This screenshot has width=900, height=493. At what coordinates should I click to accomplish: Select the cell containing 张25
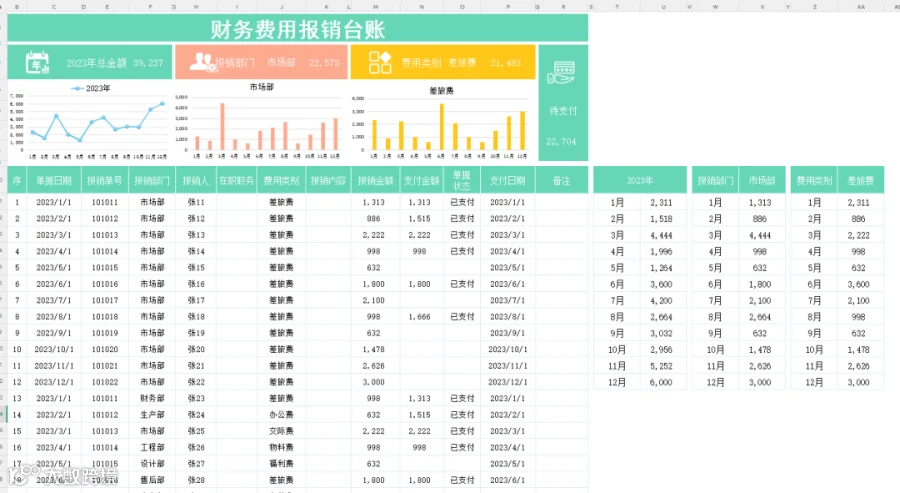[x=196, y=431]
